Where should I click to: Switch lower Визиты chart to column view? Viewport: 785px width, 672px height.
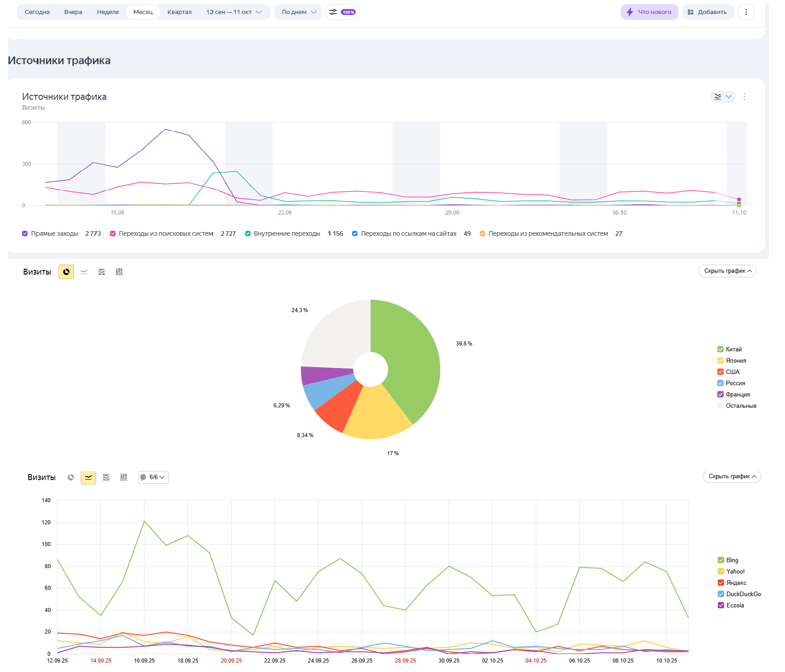point(124,477)
